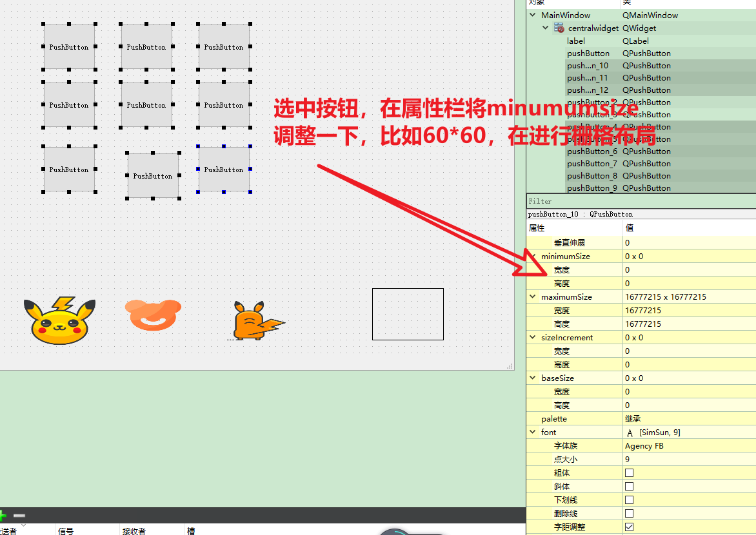Viewport: 756px width, 535px height.
Task: Collapse the font property group
Action: tap(533, 432)
